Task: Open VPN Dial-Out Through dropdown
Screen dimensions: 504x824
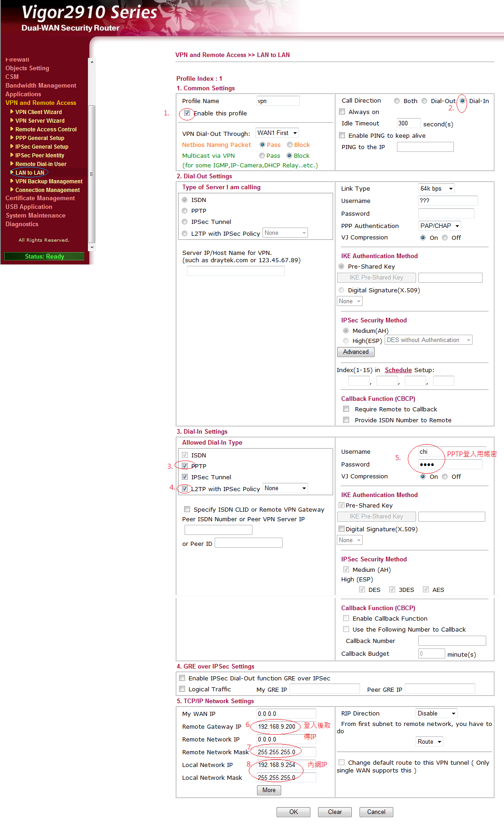Action: (277, 133)
